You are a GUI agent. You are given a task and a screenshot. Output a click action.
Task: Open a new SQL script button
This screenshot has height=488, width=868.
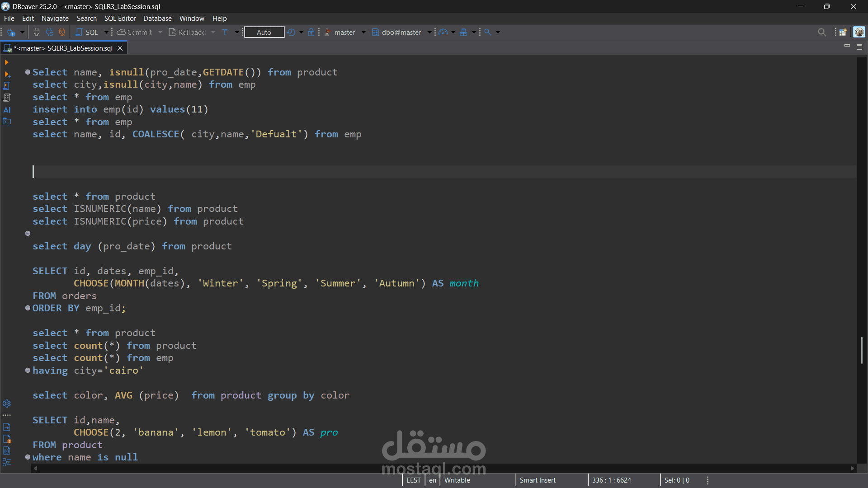click(x=87, y=33)
